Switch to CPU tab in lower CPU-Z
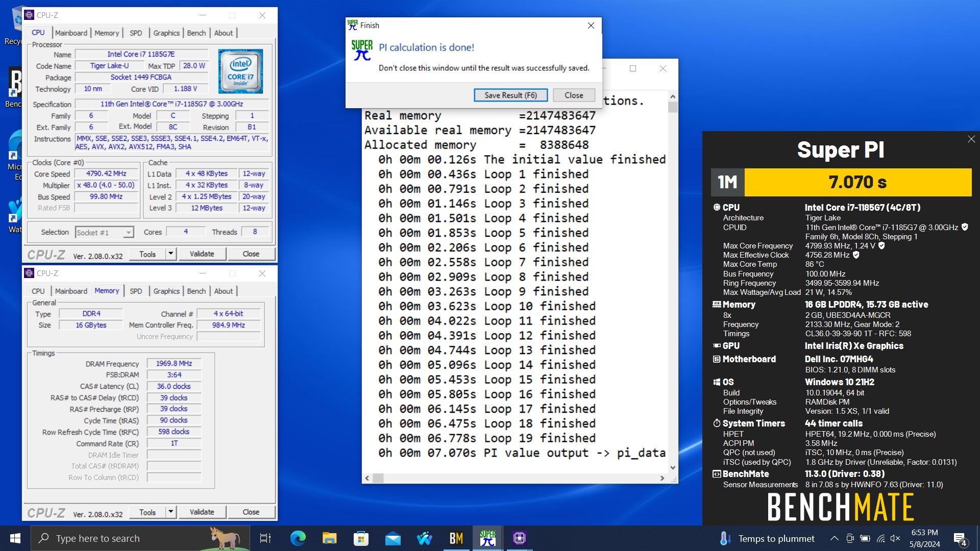Image resolution: width=980 pixels, height=551 pixels. pos(38,291)
